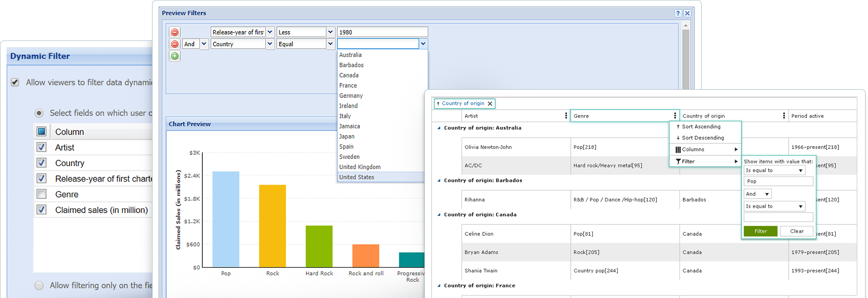Screen dimensions: 868x298
Task: Select Germany from country list
Action: (x=381, y=96)
